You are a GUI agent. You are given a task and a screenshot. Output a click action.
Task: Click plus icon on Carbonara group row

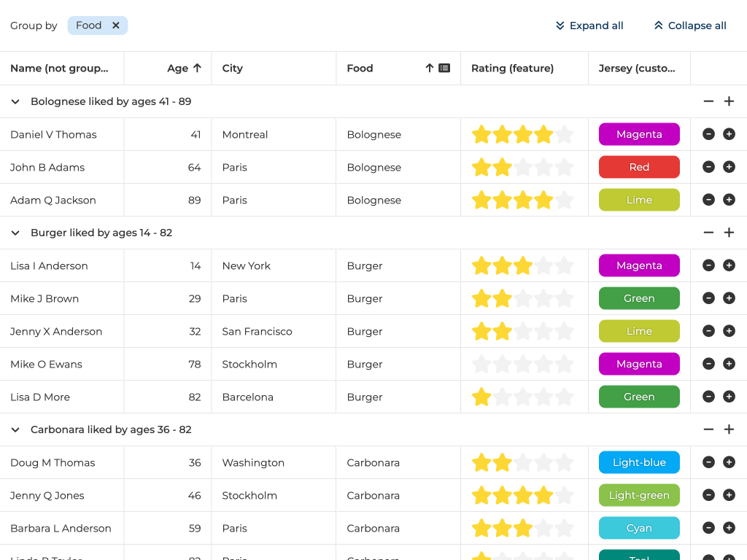point(729,429)
